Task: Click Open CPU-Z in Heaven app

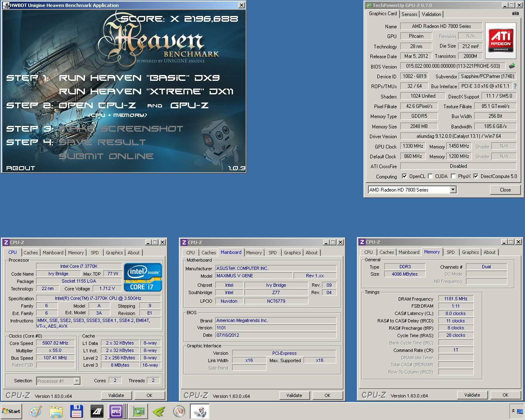Action: (x=98, y=105)
